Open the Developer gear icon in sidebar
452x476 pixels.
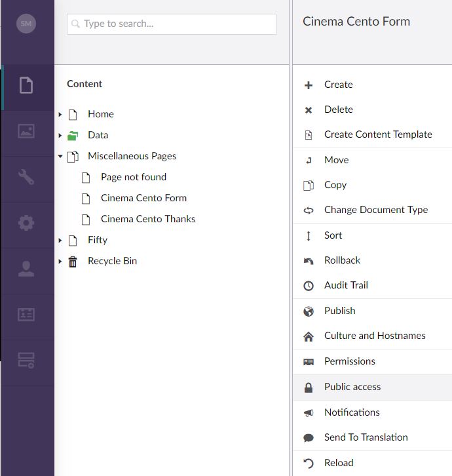(26, 223)
